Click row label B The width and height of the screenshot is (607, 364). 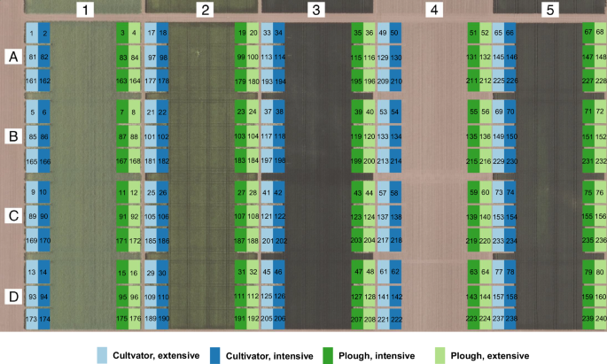click(x=13, y=136)
